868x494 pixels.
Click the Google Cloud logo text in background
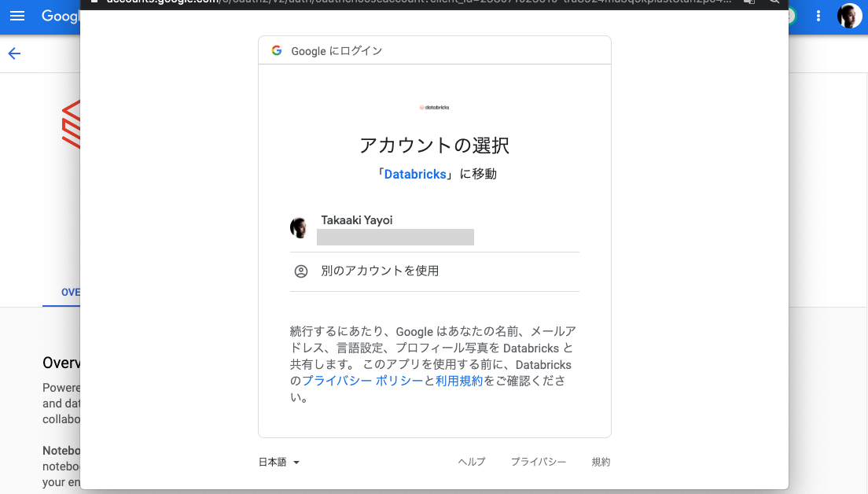(x=61, y=16)
